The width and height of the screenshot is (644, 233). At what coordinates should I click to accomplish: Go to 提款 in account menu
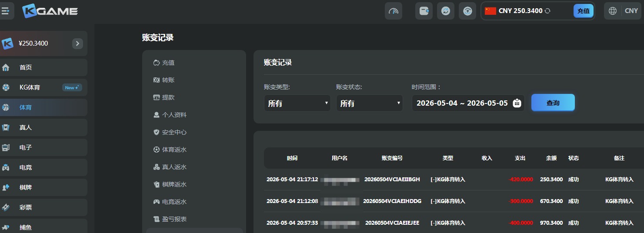click(168, 97)
